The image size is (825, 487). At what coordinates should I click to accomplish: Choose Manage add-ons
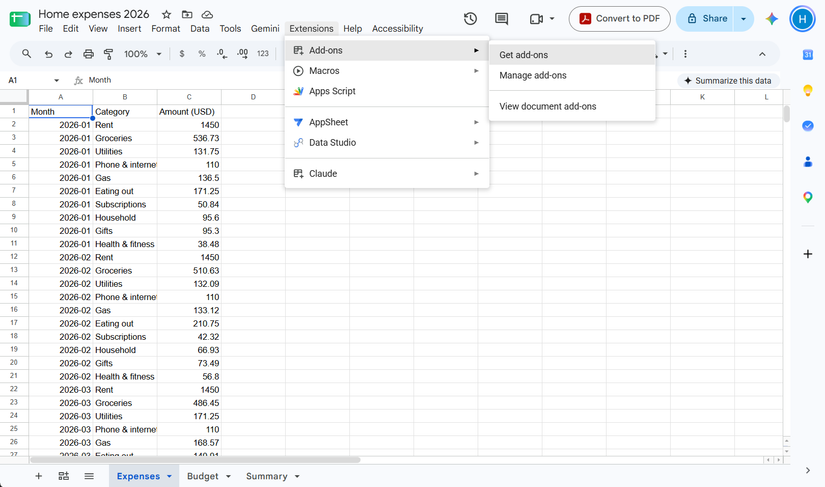(572, 75)
